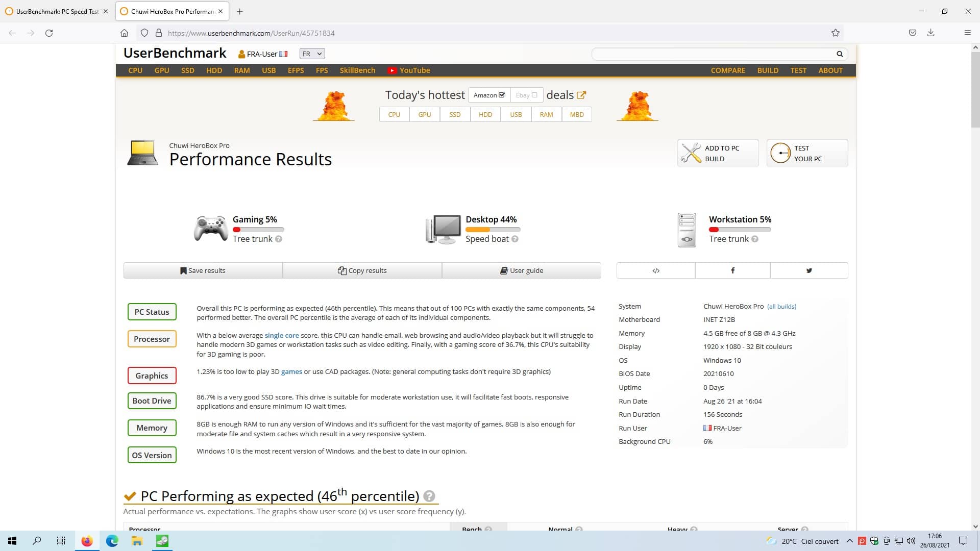
Task: Select the RAM deals tab
Action: tap(546, 114)
